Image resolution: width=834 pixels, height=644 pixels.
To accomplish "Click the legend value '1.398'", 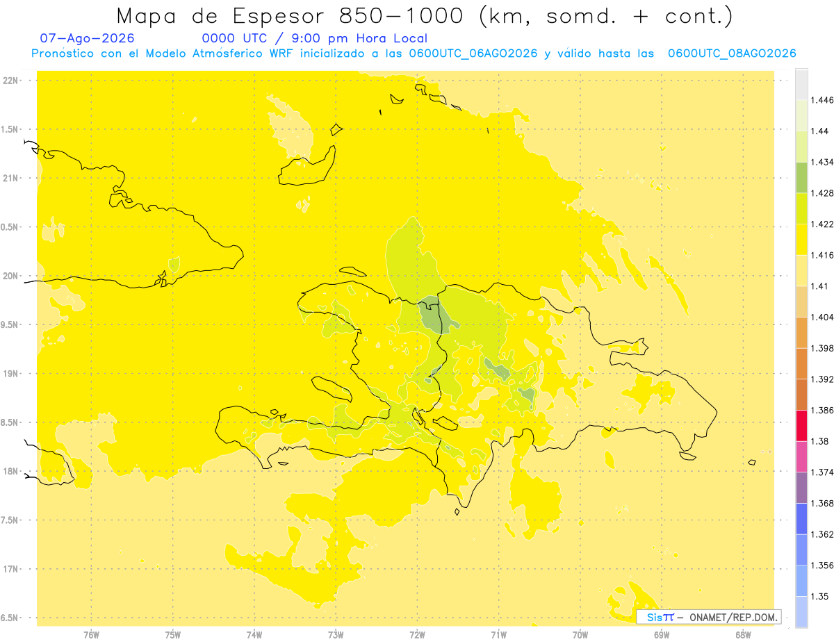I will pyautogui.click(x=822, y=348).
